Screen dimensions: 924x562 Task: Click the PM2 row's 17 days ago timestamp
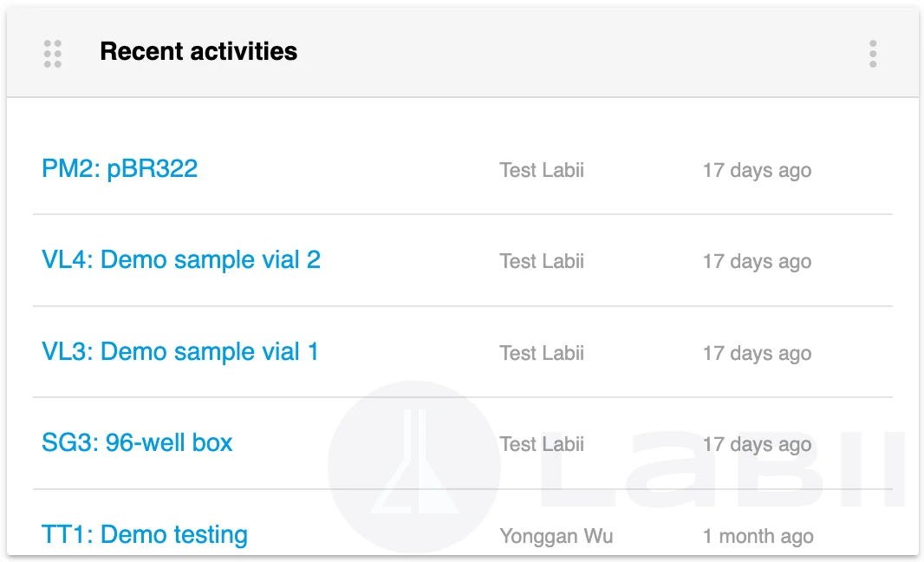(757, 170)
